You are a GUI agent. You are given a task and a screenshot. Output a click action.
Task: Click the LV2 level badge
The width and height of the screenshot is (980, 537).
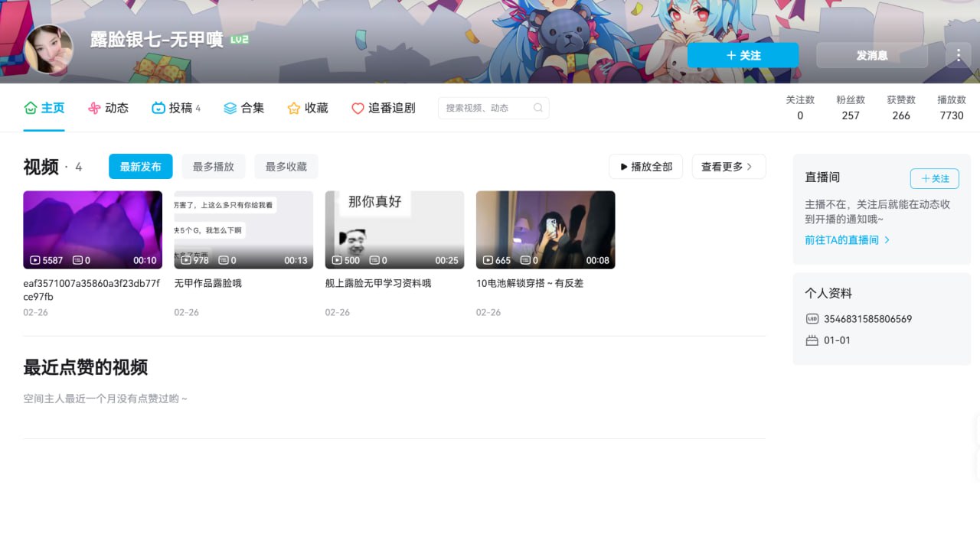(x=240, y=39)
